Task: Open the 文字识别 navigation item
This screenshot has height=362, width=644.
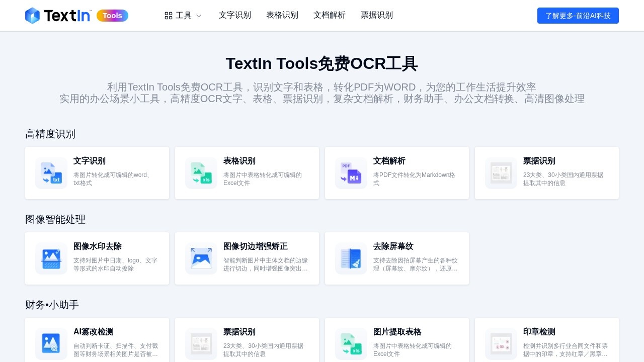Action: click(x=235, y=15)
